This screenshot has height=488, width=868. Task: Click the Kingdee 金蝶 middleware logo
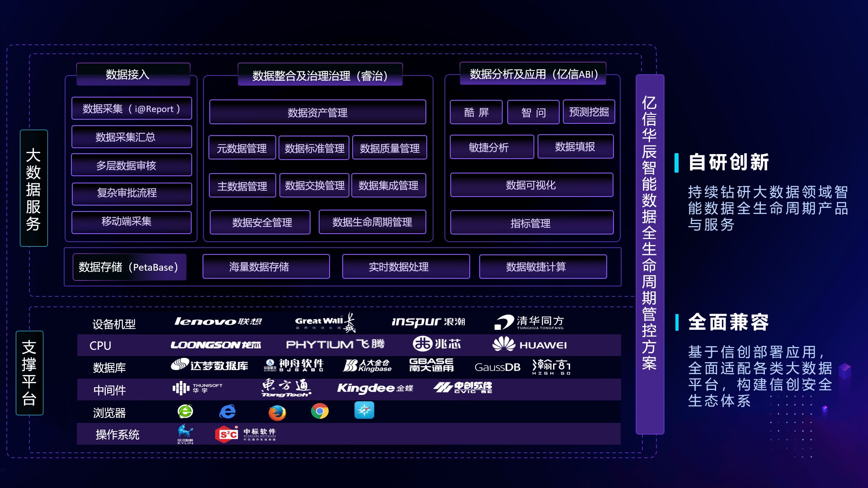point(375,389)
